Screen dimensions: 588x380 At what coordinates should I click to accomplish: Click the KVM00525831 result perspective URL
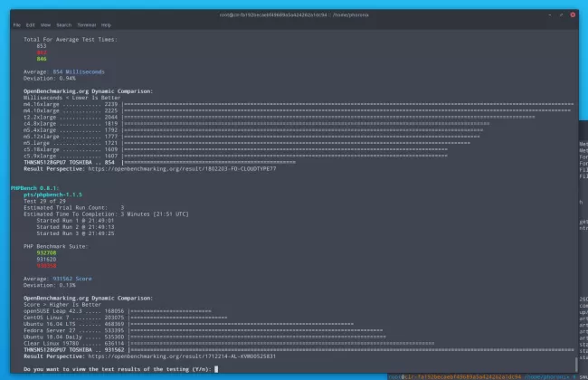point(182,356)
